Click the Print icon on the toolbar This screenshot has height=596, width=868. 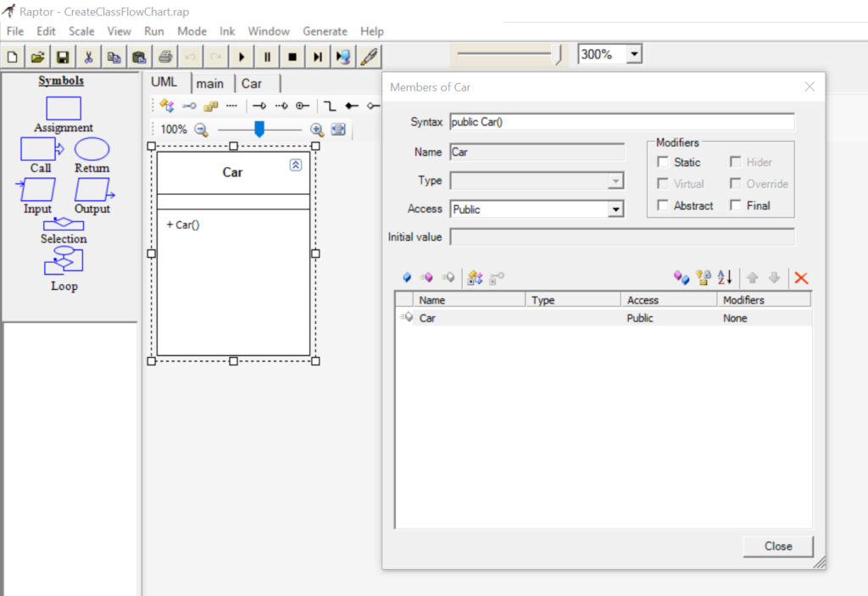(x=164, y=57)
